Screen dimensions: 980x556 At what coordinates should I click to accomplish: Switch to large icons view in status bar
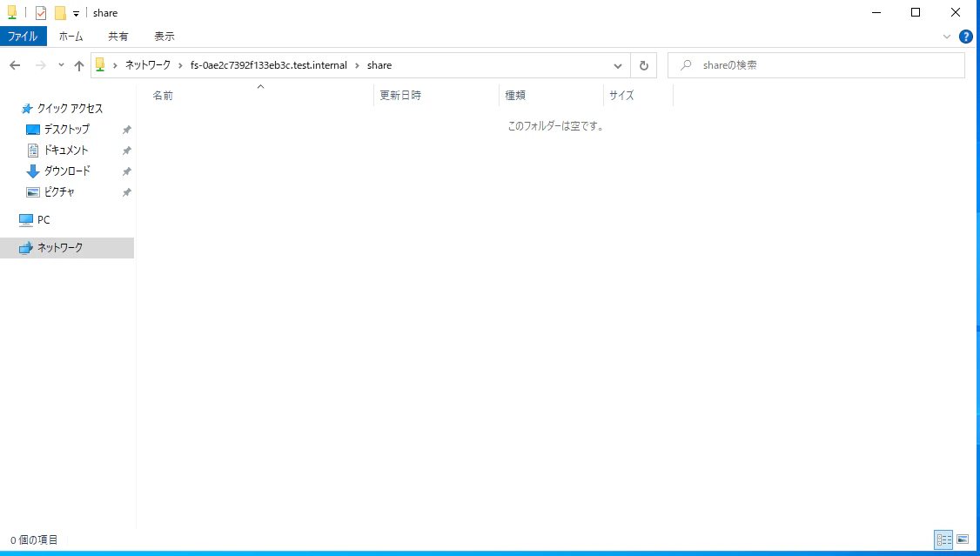click(963, 539)
